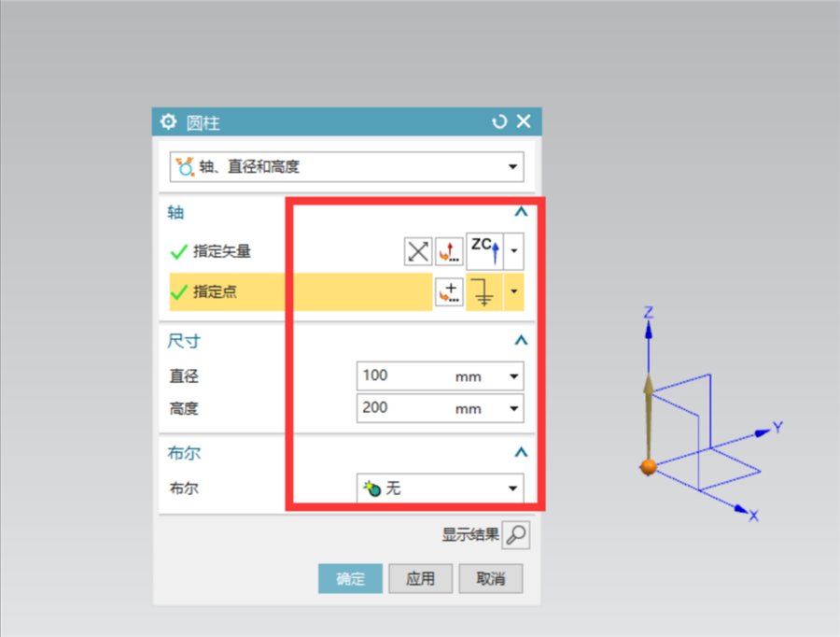840x637 pixels.
Task: Open the point type dropdown arrow
Action: click(x=514, y=292)
